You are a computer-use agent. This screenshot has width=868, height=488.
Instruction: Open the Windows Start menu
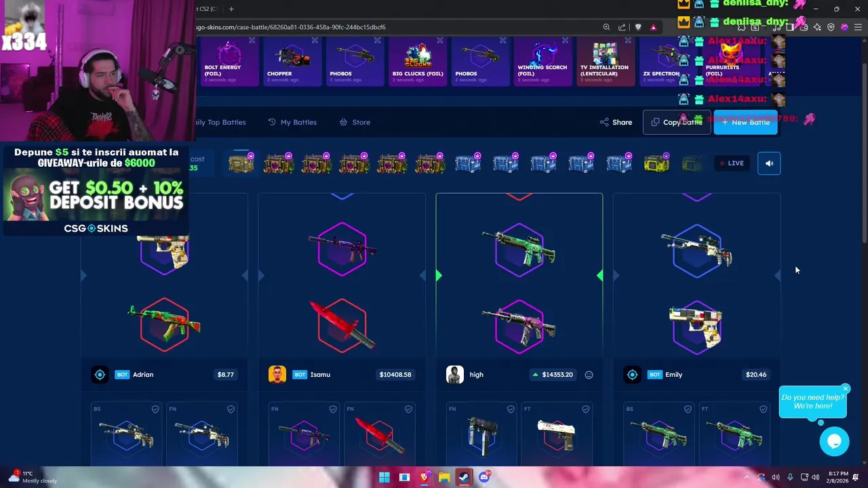(x=384, y=477)
